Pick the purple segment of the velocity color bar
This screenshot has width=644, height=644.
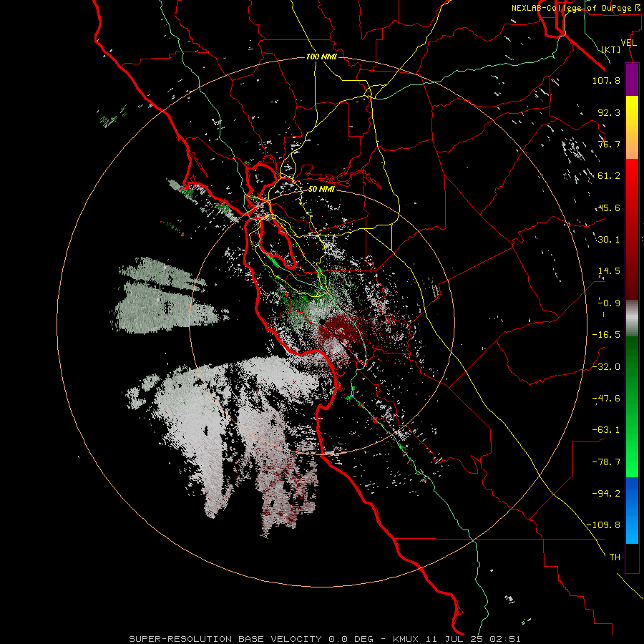tap(632, 79)
